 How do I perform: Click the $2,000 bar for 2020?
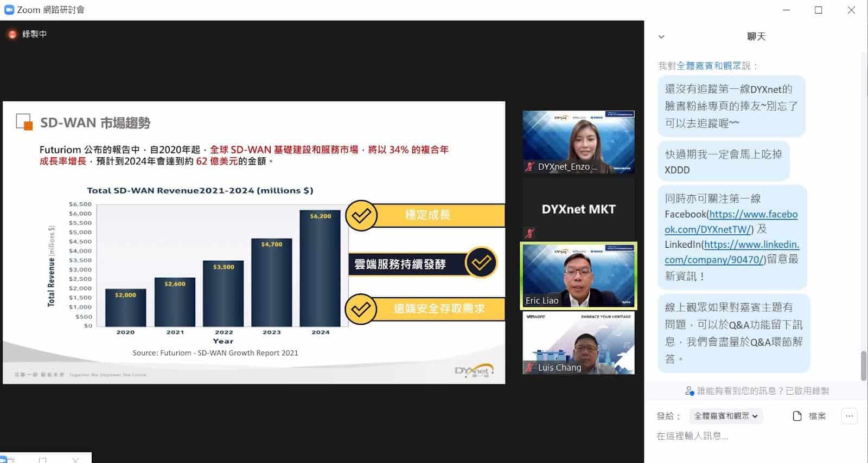point(125,307)
